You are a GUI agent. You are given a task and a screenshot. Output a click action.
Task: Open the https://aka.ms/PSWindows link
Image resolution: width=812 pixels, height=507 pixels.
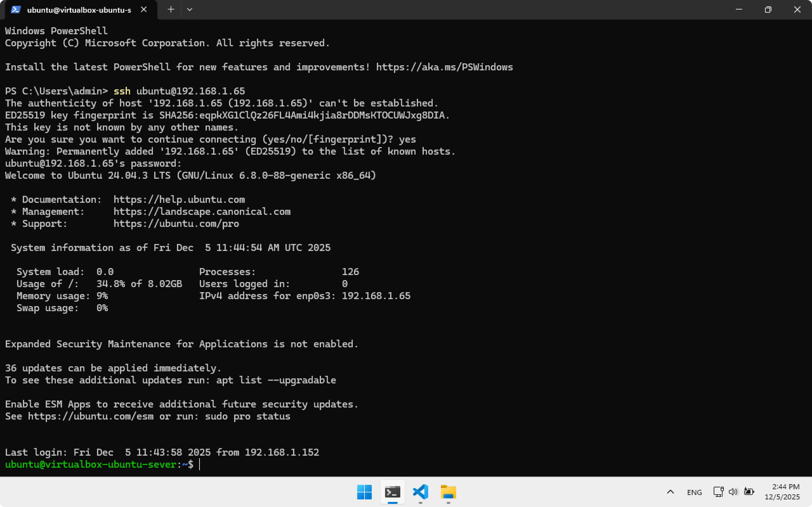(x=444, y=67)
